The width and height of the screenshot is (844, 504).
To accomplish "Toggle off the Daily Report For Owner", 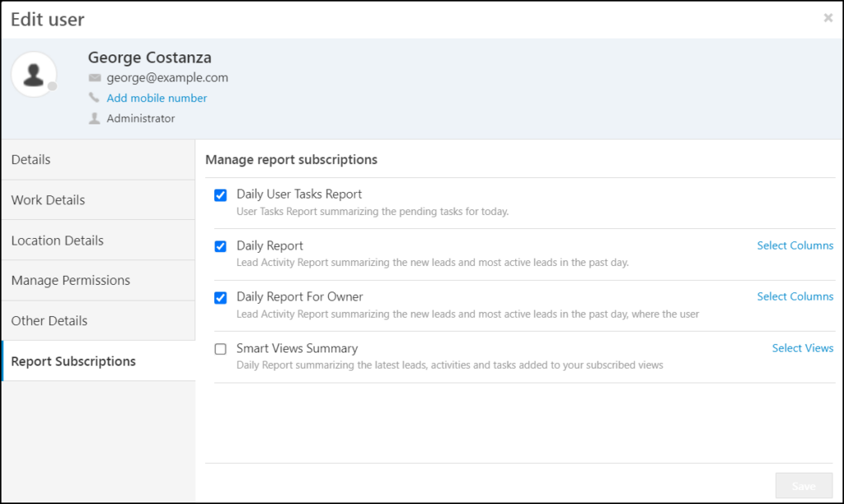I will (x=220, y=298).
